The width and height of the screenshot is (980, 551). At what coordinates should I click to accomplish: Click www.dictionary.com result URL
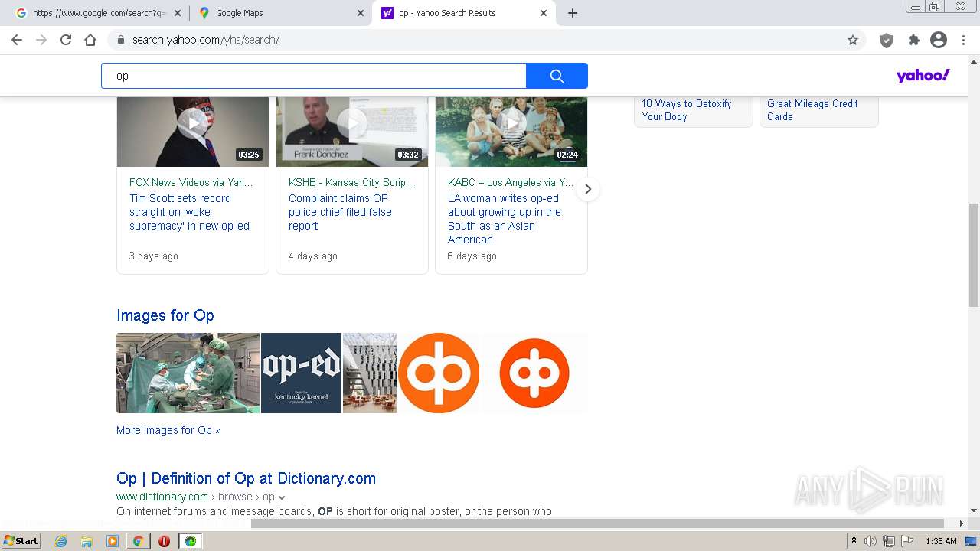point(162,497)
